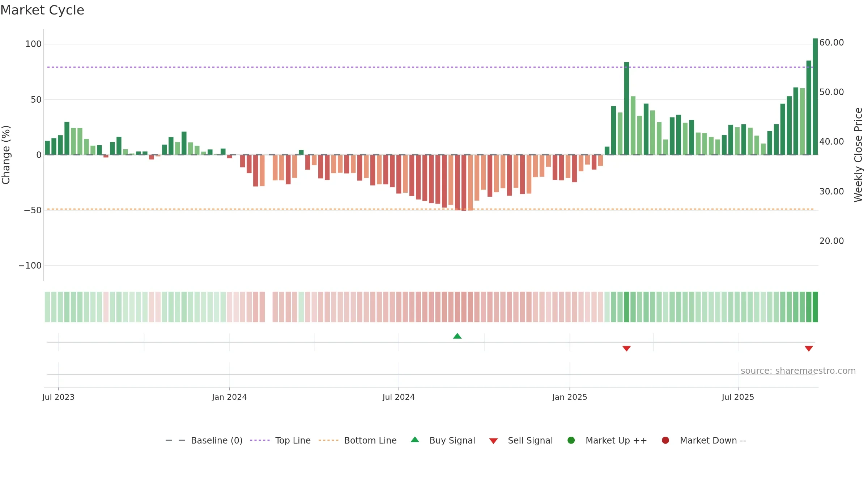
Task: Toggle Baseline (0) legend entry
Action: tap(204, 440)
